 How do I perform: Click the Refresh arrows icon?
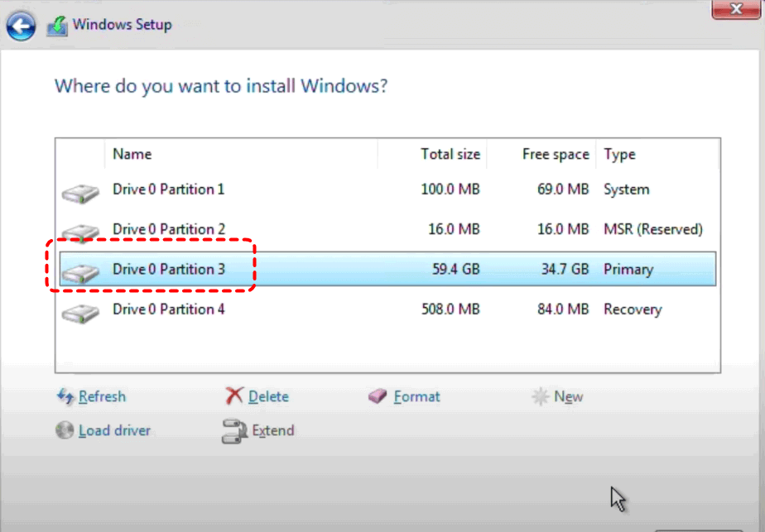tap(65, 396)
